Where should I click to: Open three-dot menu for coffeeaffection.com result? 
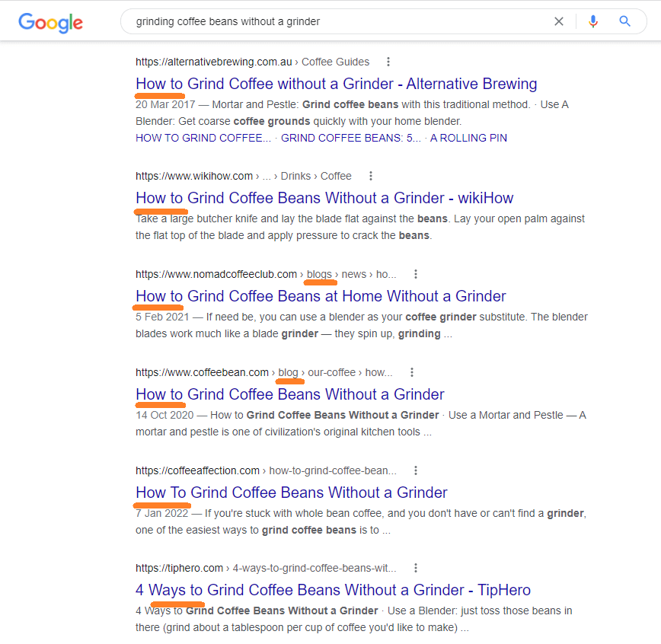416,470
